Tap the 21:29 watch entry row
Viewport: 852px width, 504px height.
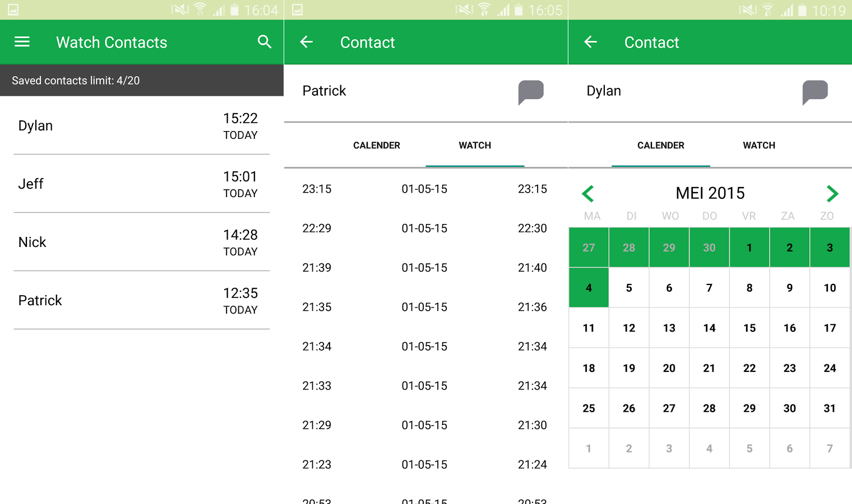(425, 425)
